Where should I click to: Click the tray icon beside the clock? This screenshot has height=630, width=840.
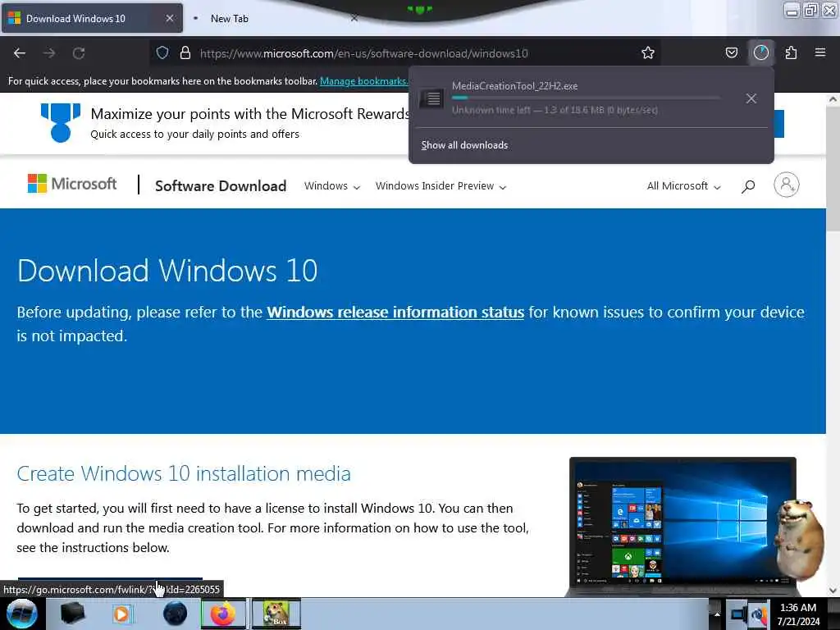(x=759, y=615)
